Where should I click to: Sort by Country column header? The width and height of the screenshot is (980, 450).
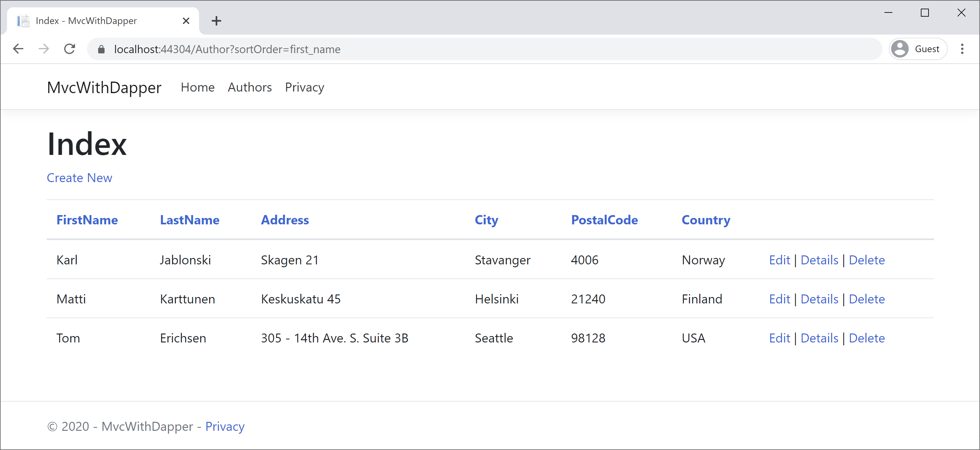pos(706,220)
